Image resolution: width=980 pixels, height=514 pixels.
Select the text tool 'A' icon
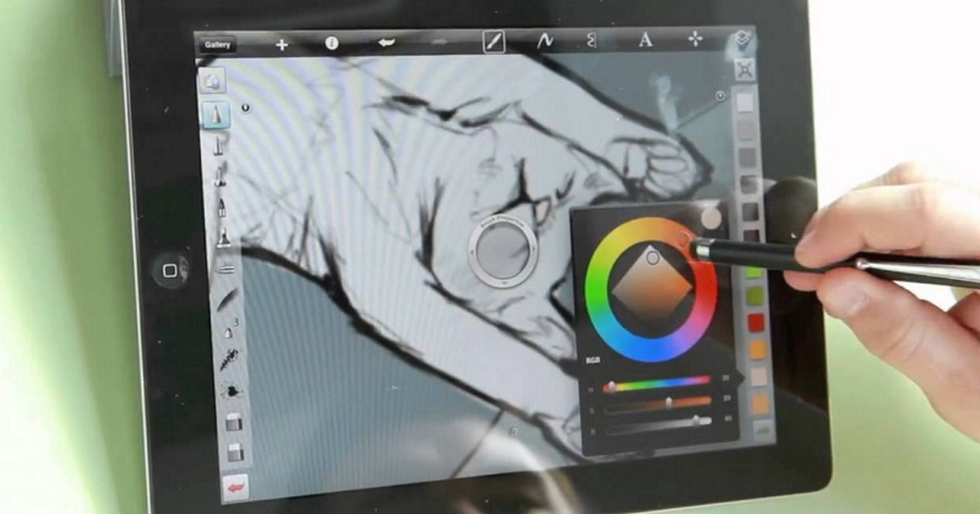[x=645, y=40]
